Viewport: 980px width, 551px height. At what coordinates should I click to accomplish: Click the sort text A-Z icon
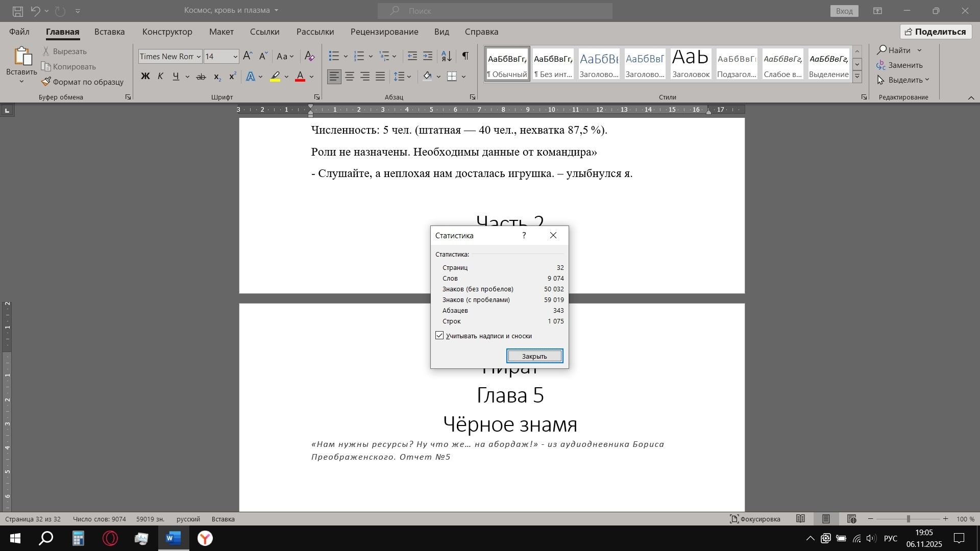(x=446, y=56)
